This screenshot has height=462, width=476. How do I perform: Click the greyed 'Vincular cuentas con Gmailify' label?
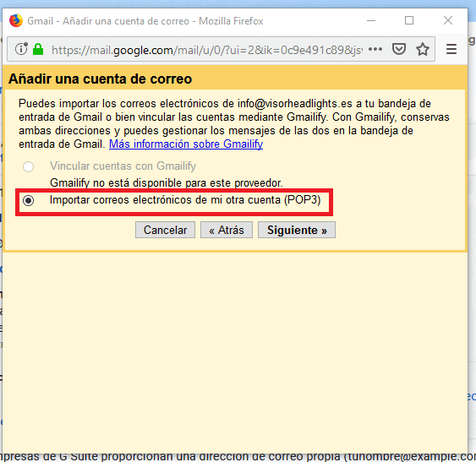click(123, 166)
